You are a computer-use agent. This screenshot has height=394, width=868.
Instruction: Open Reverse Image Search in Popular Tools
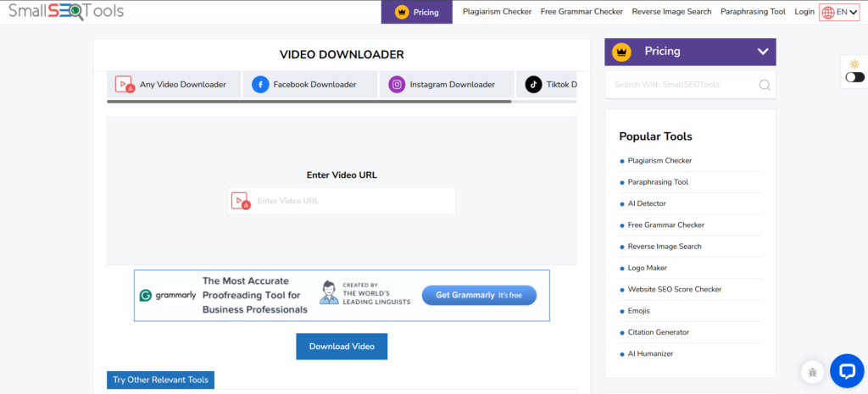(x=665, y=247)
